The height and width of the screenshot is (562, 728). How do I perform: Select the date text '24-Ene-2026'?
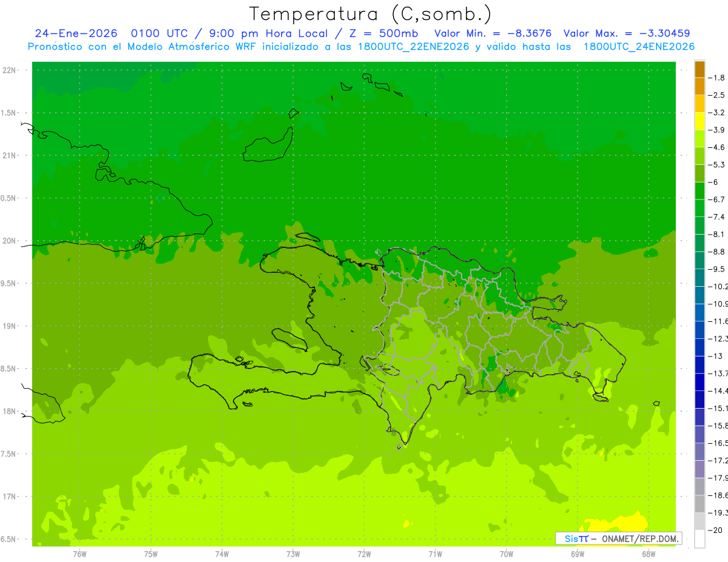tap(76, 33)
